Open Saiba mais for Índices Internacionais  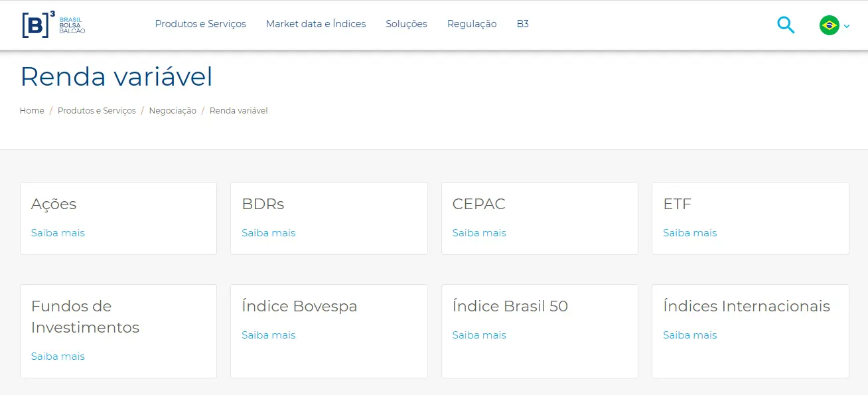690,335
